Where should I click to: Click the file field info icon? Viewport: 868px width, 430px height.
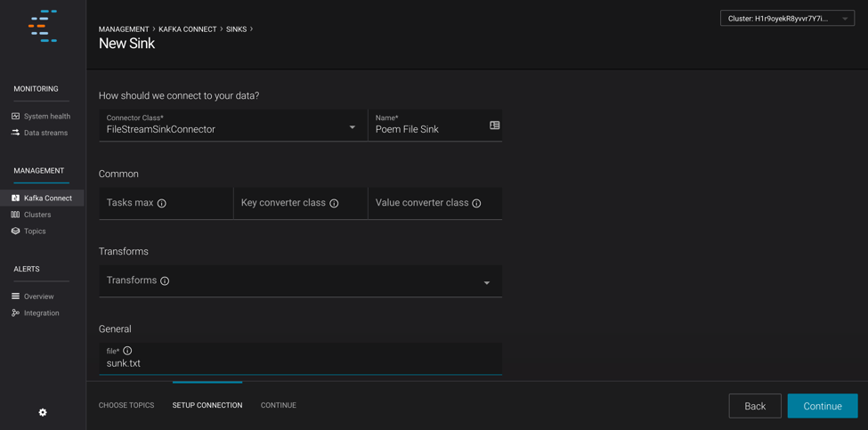click(x=127, y=351)
